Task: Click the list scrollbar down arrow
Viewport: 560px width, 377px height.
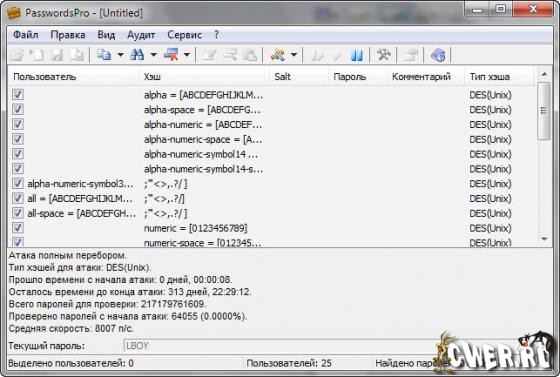Action: coord(544,238)
